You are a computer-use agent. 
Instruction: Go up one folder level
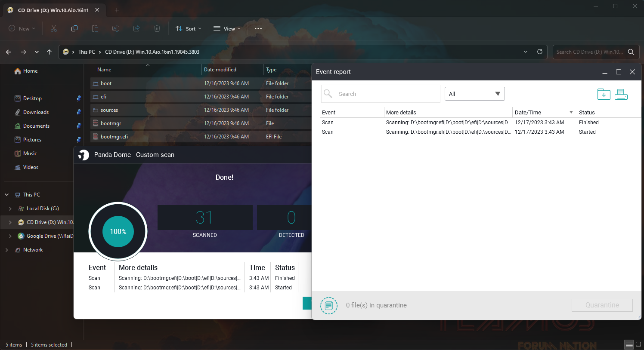coord(50,52)
